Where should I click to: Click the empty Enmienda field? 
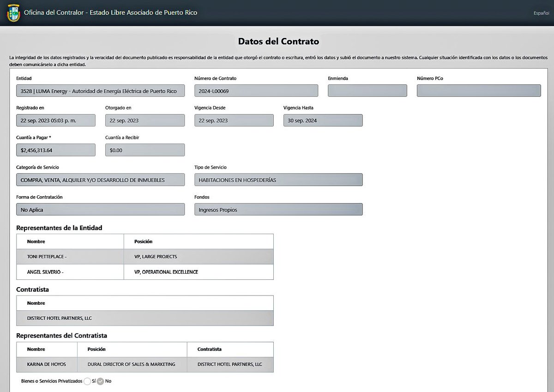367,91
